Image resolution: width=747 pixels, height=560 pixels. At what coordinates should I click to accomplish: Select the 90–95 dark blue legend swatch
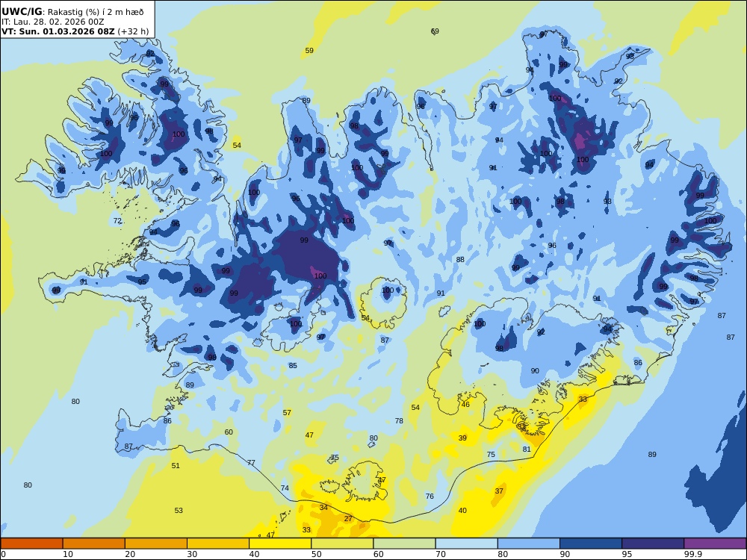(591, 544)
